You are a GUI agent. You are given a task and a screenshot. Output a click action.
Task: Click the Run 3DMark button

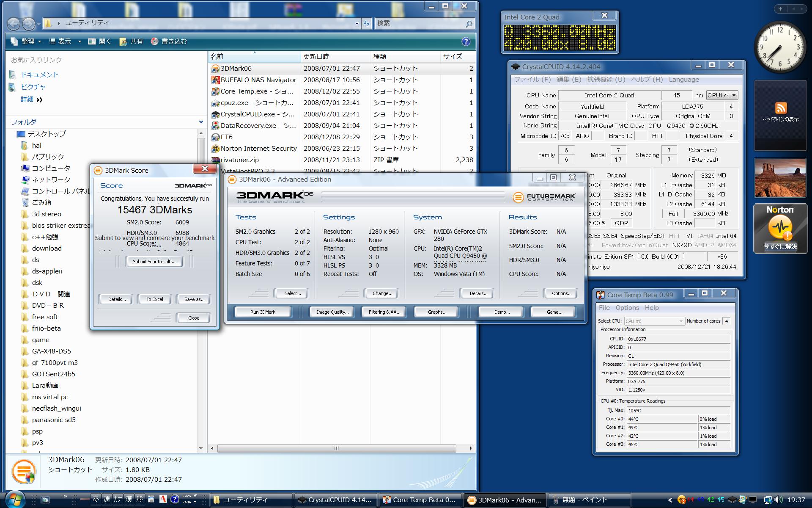pyautogui.click(x=263, y=312)
